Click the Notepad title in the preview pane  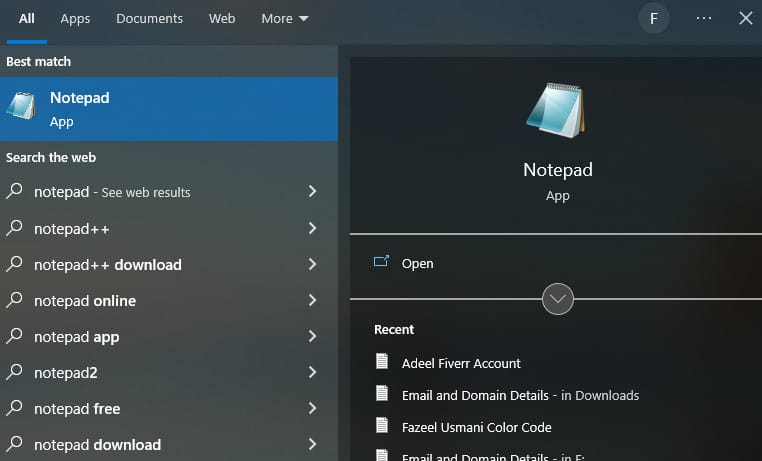pyautogui.click(x=557, y=170)
